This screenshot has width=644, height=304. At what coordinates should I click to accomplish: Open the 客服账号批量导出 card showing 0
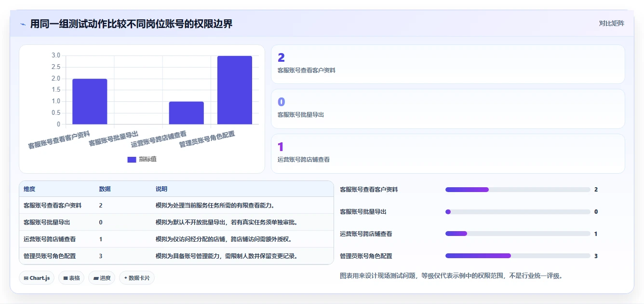(448, 109)
